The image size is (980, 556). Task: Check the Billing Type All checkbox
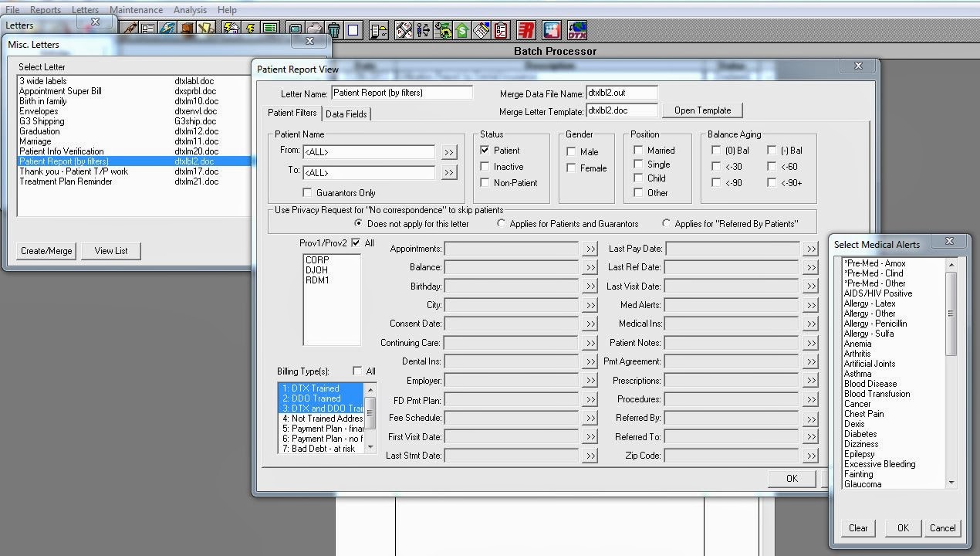tap(357, 371)
